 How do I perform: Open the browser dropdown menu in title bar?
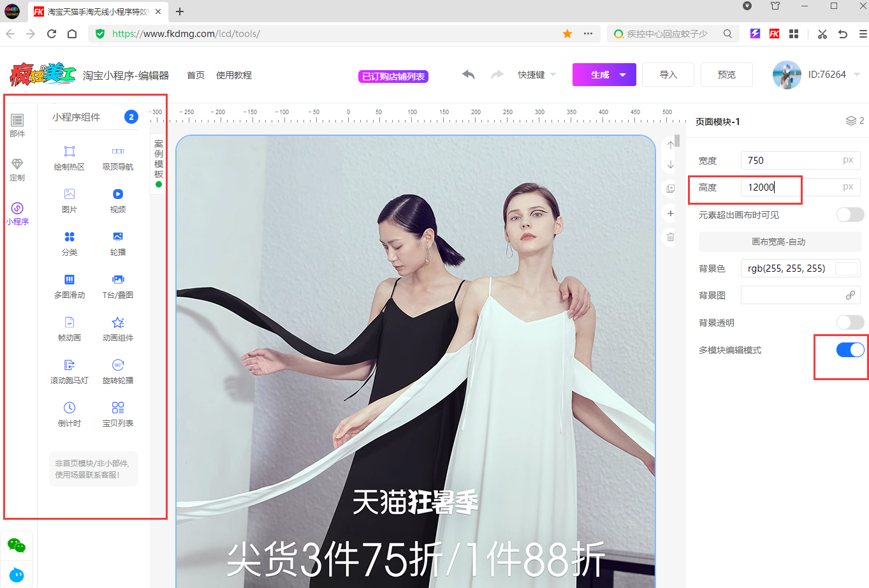point(747,6)
